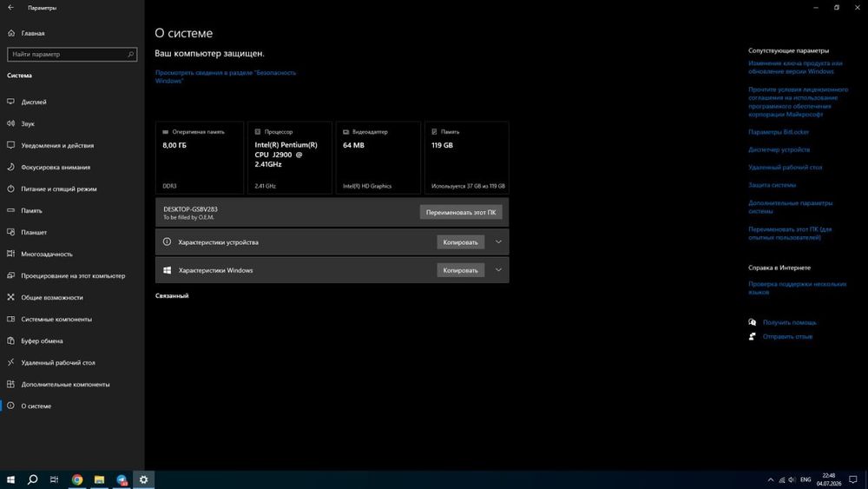Select the Питание и спящий режим icon
The width and height of the screenshot is (868, 489).
point(10,188)
